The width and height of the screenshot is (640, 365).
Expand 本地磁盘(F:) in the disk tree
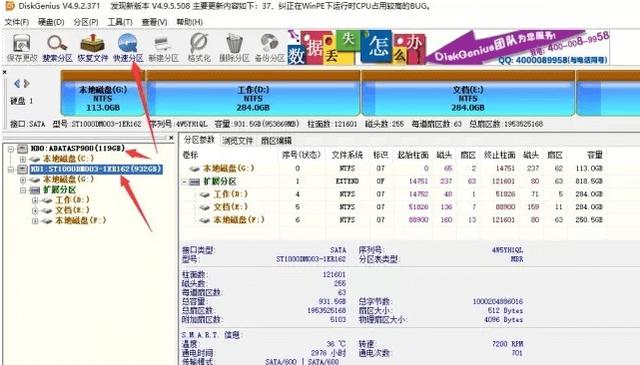(x=35, y=221)
